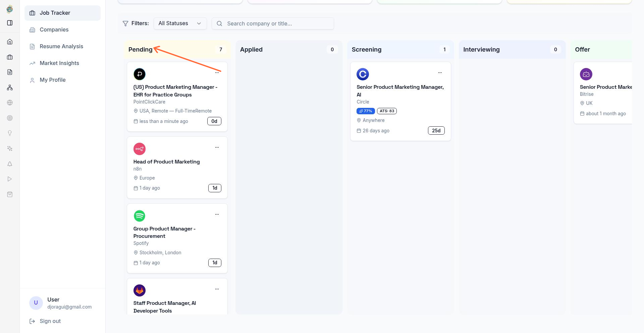Click the filter funnel icon next to Filters
The width and height of the screenshot is (644, 333).
(125, 23)
